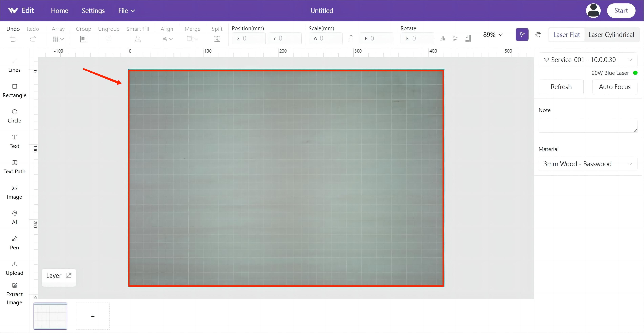Flip the object horizontally
The width and height of the screenshot is (644, 333).
coord(443,38)
